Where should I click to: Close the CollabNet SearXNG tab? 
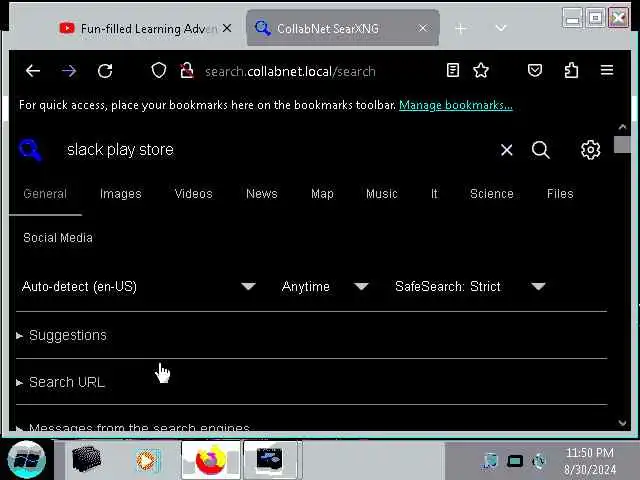pos(423,28)
